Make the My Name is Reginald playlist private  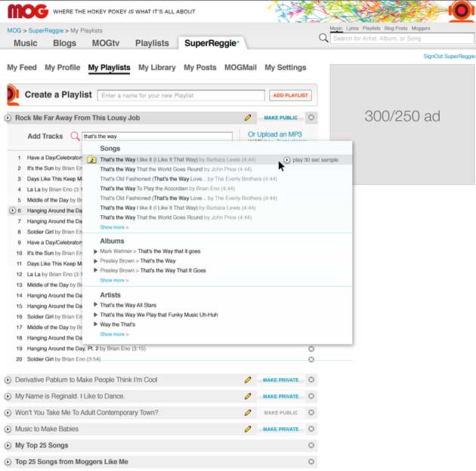pos(280,396)
